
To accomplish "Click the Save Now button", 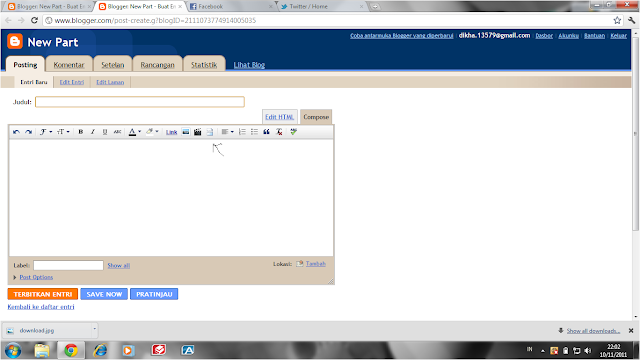I will (x=104, y=294).
